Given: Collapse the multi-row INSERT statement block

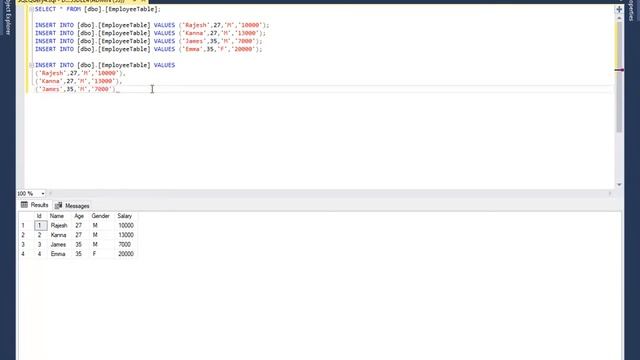Looking at the screenshot, I should tap(31, 65).
